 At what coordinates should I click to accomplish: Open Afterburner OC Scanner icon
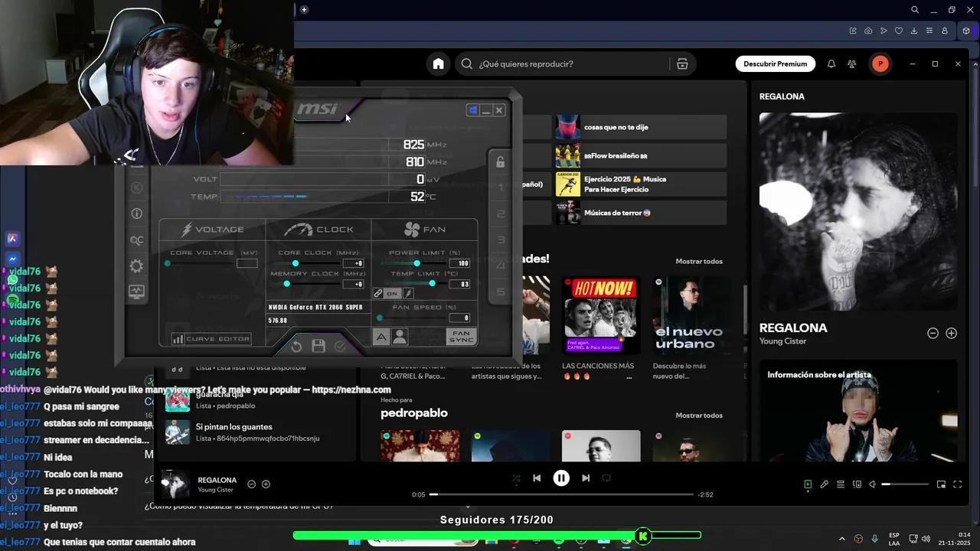(x=136, y=240)
